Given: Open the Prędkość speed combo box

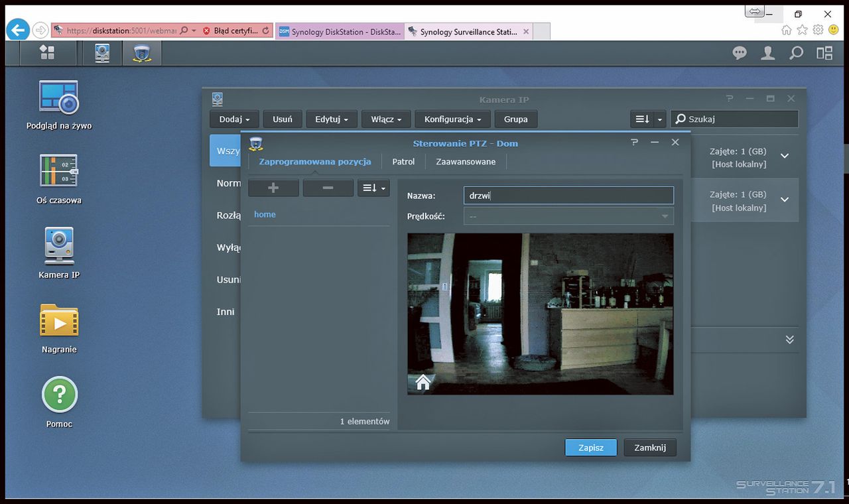Looking at the screenshot, I should 568,216.
